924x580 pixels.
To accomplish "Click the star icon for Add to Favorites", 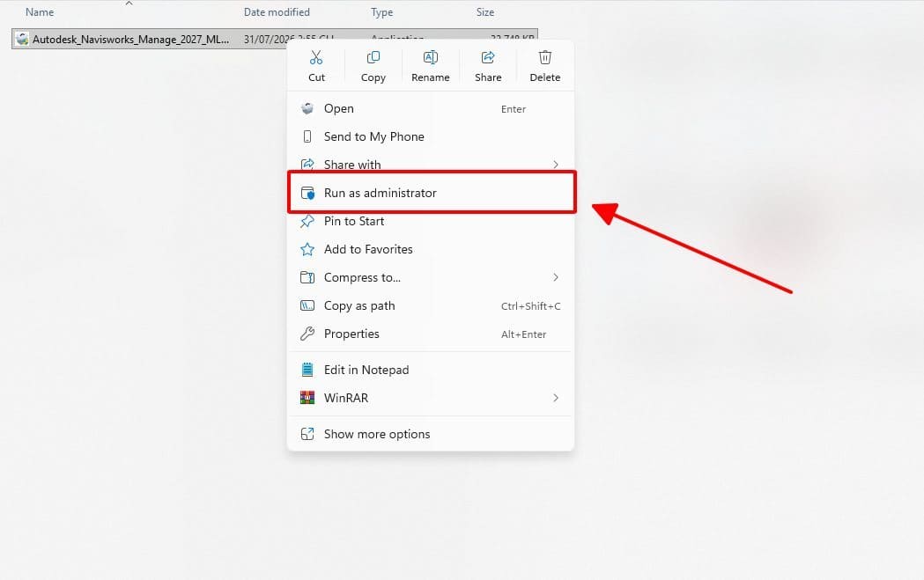I will point(307,250).
